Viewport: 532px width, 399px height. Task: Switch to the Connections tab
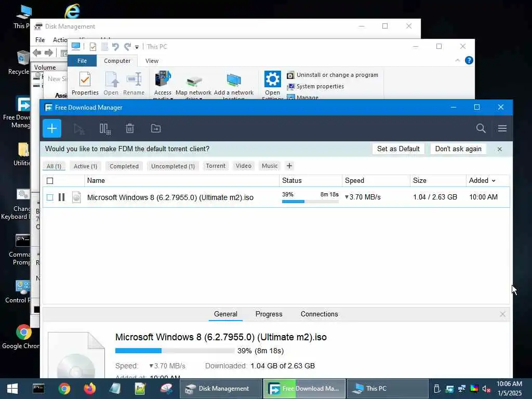(320, 314)
